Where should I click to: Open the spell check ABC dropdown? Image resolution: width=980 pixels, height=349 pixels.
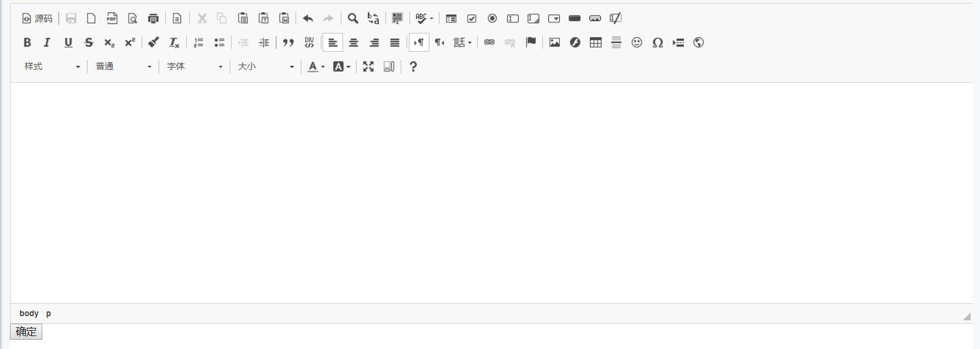[x=424, y=19]
